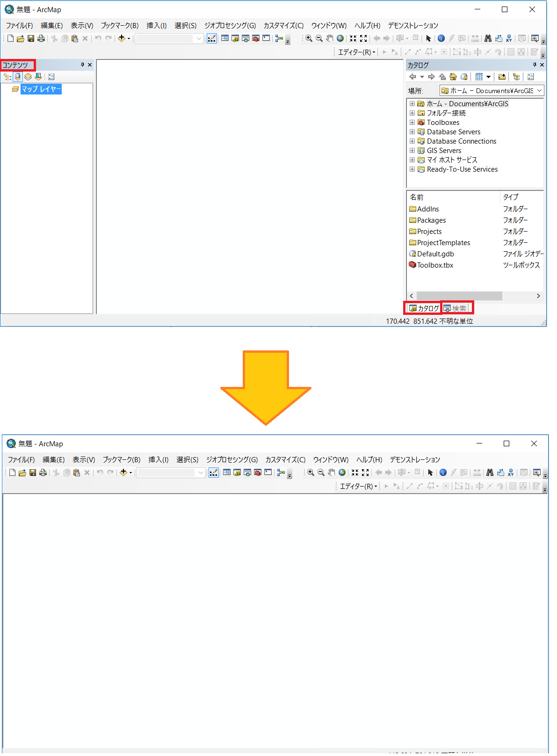Toggle List By Visibility in Contents panel
The width and height of the screenshot is (557, 756).
click(28, 77)
